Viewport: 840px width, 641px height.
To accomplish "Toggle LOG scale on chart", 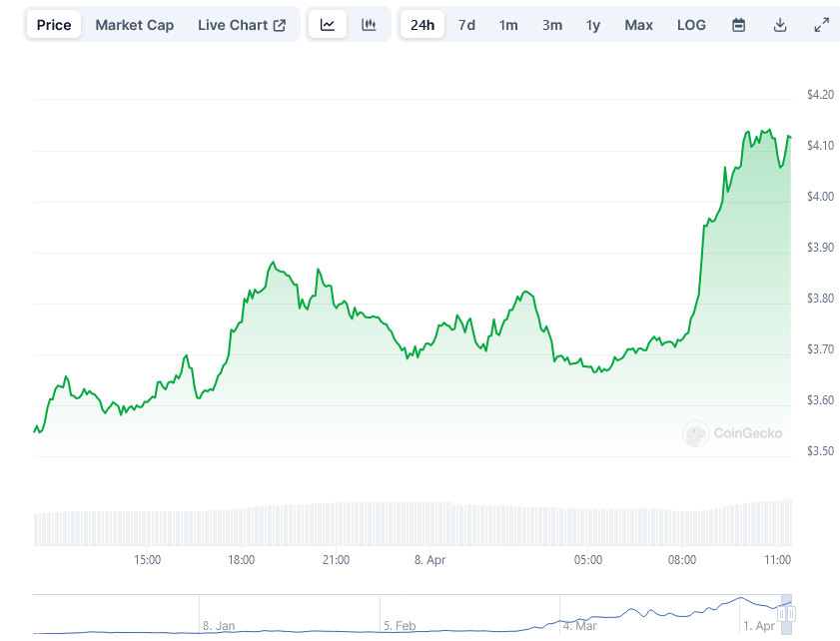I will pos(691,25).
